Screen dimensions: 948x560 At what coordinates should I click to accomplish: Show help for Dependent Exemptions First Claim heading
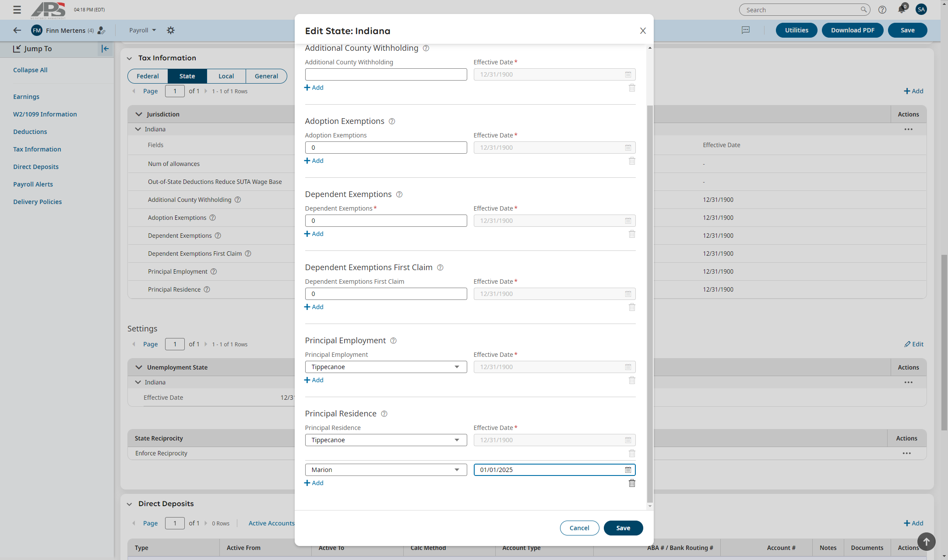tap(440, 268)
